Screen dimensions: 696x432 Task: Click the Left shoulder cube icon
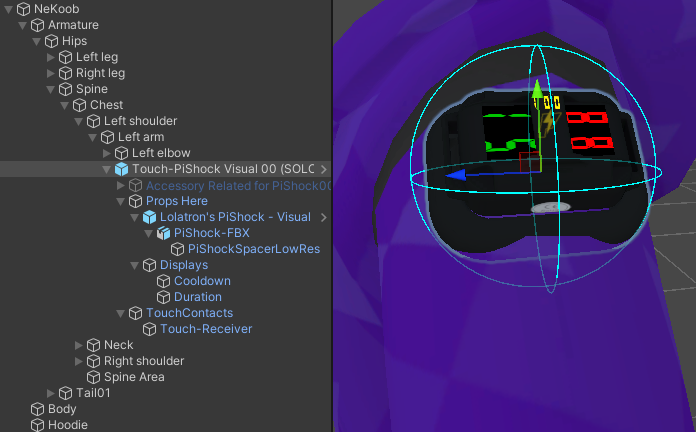(x=93, y=121)
